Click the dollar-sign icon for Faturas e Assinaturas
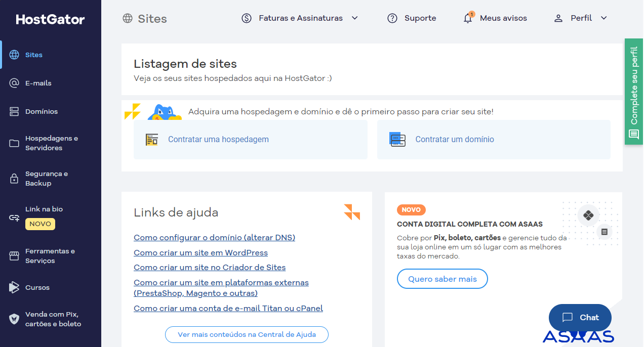The width and height of the screenshot is (644, 347). pyautogui.click(x=247, y=18)
